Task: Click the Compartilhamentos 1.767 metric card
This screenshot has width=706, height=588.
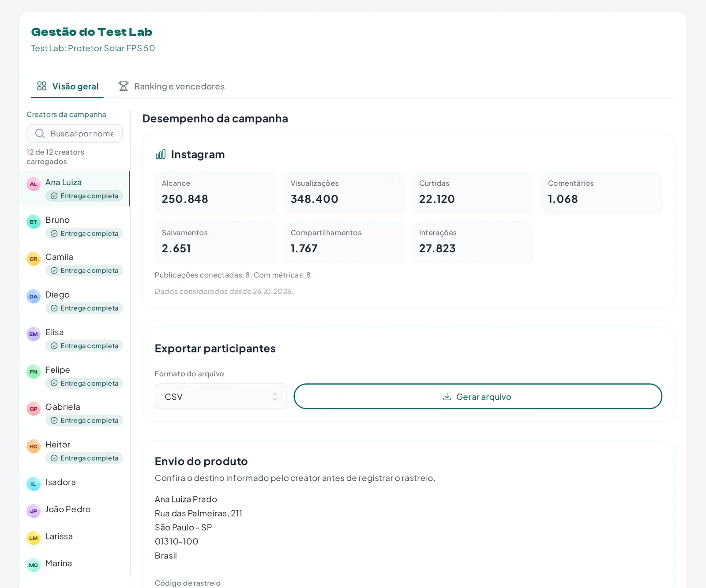Action: [x=344, y=242]
